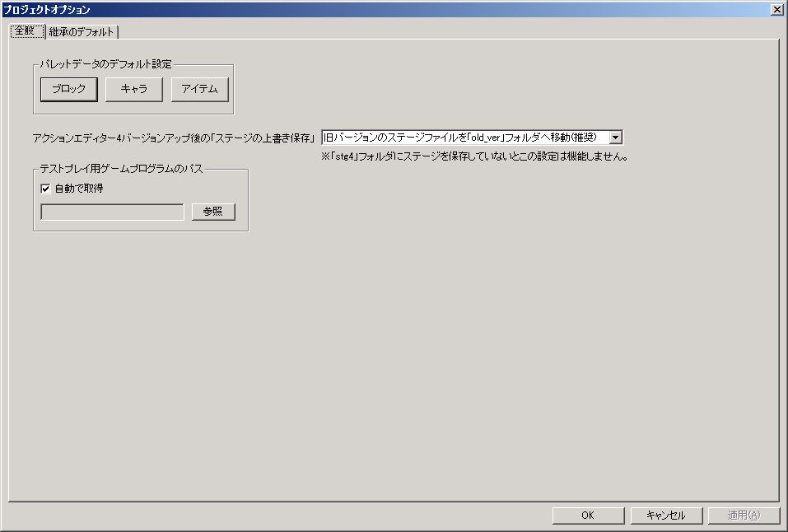Dismiss the dialog with キャンセル
Screen dimensions: 788x532
point(665,516)
